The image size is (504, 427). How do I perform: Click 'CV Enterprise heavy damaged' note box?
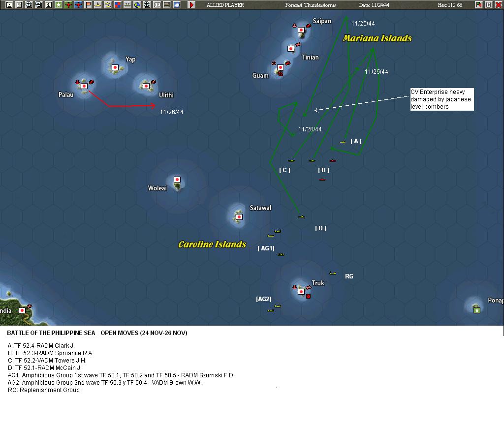[442, 99]
